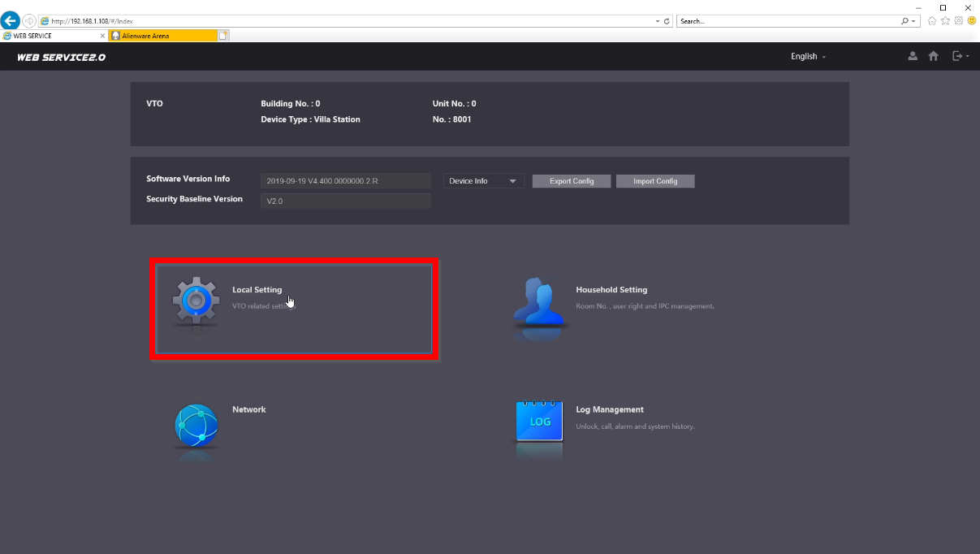Go back with the browser back arrow

click(11, 21)
